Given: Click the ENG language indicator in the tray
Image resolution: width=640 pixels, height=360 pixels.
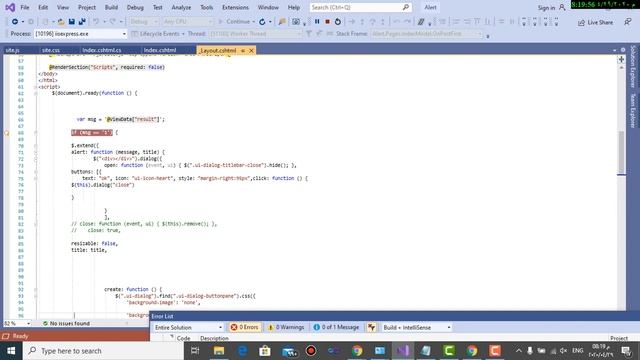Looking at the screenshot, I should [578, 351].
